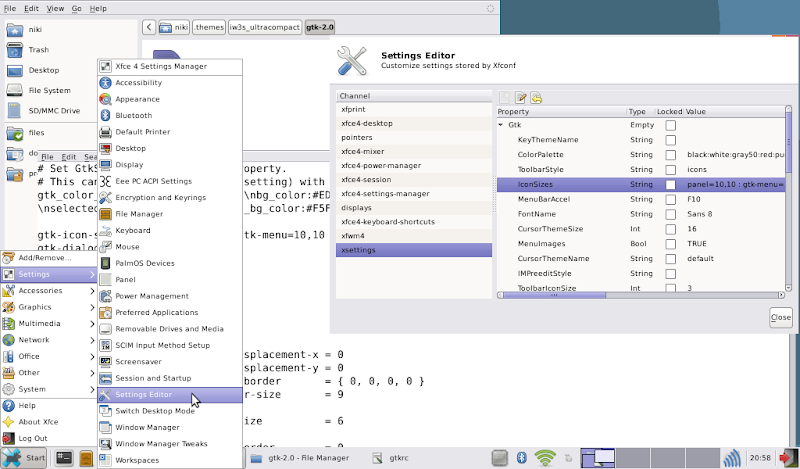The width and height of the screenshot is (800, 469).
Task: Toggle Locked checkbox for MenuImages
Action: pyautogui.click(x=670, y=244)
